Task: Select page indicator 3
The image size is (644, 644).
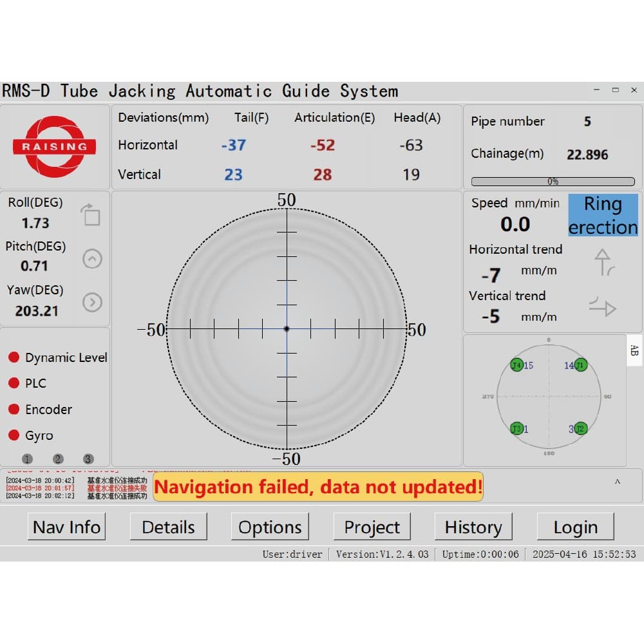Action: pos(88,459)
